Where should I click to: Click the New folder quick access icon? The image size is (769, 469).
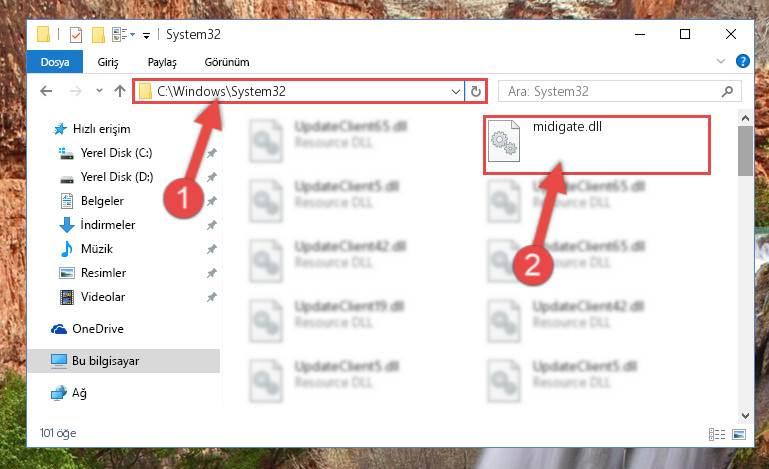click(x=98, y=35)
